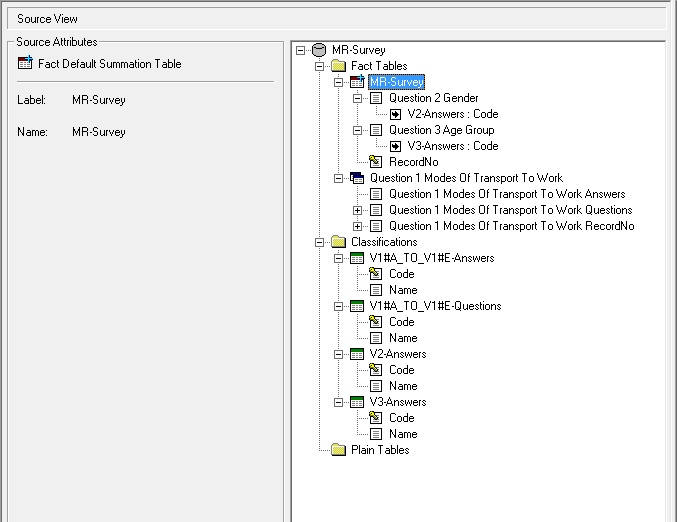Click the Classifications folder icon

click(338, 242)
